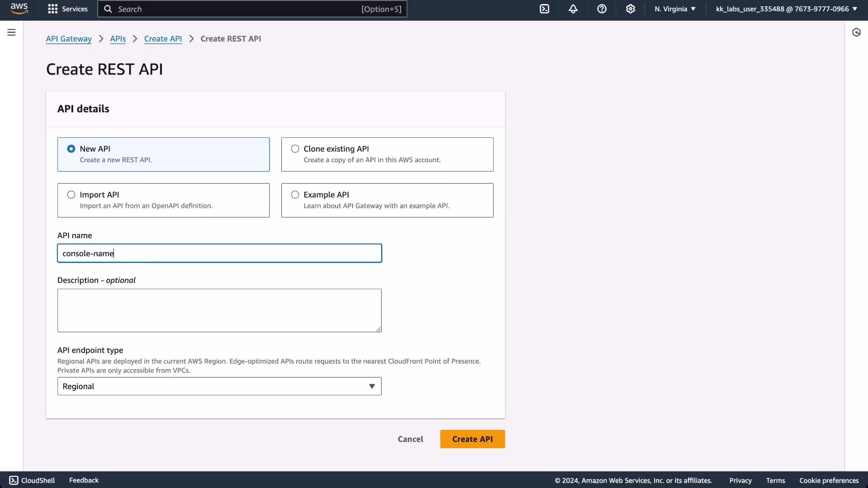Open the Privacy link
The width and height of the screenshot is (868, 488).
(740, 481)
